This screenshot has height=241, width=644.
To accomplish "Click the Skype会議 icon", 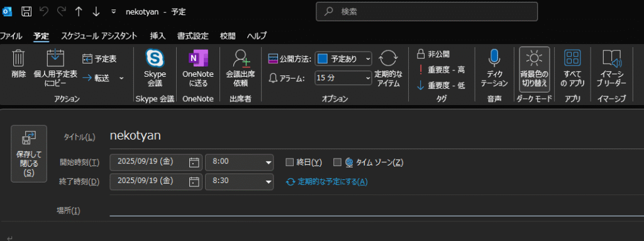I will (x=155, y=59).
